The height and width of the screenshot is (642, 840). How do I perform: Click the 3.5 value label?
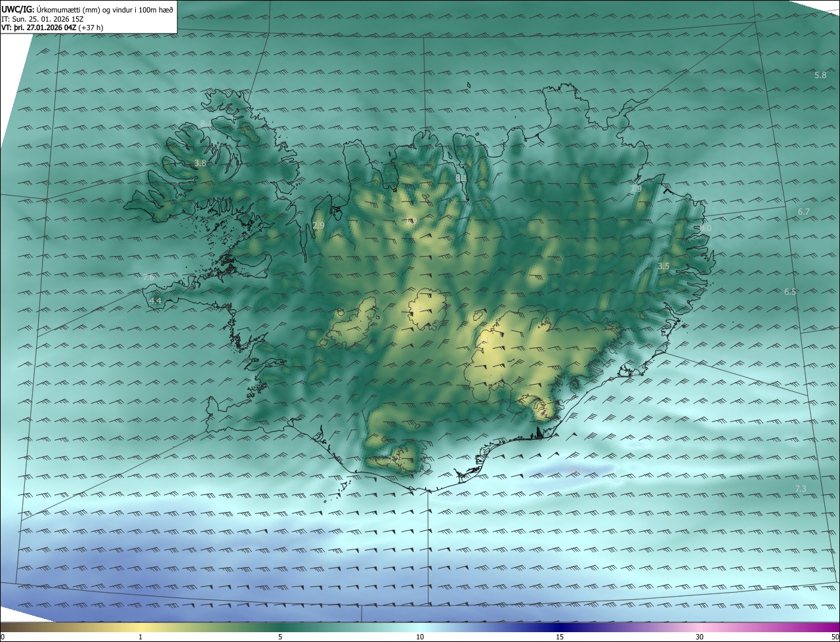663,267
